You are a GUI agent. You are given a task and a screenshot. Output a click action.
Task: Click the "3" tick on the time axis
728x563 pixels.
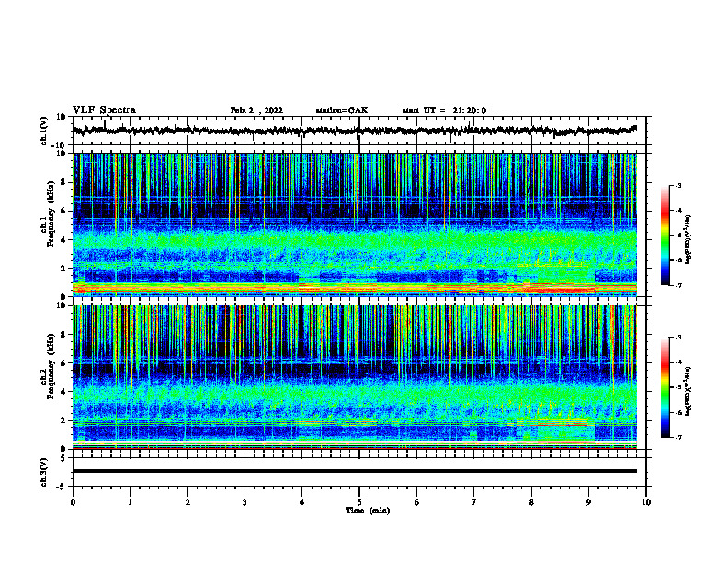pos(245,502)
